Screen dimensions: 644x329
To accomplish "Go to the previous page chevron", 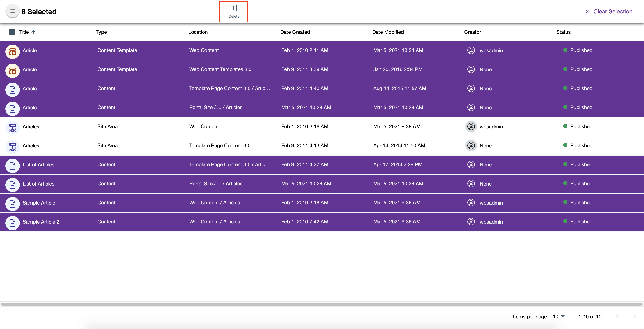I will click(617, 316).
